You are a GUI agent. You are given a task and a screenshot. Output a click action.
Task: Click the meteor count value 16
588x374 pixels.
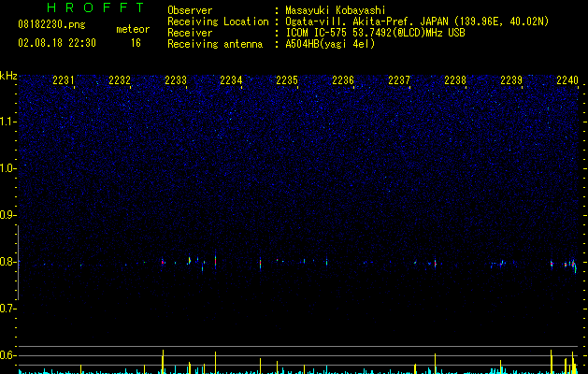tap(136, 43)
